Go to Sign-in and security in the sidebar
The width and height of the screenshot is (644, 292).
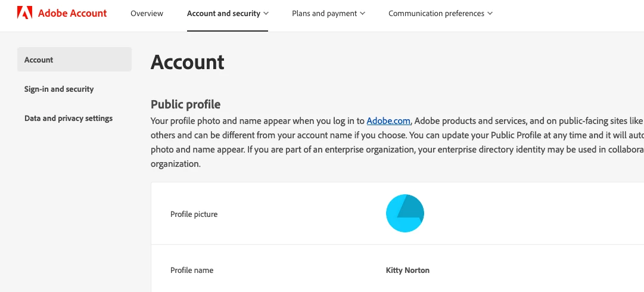click(x=59, y=89)
